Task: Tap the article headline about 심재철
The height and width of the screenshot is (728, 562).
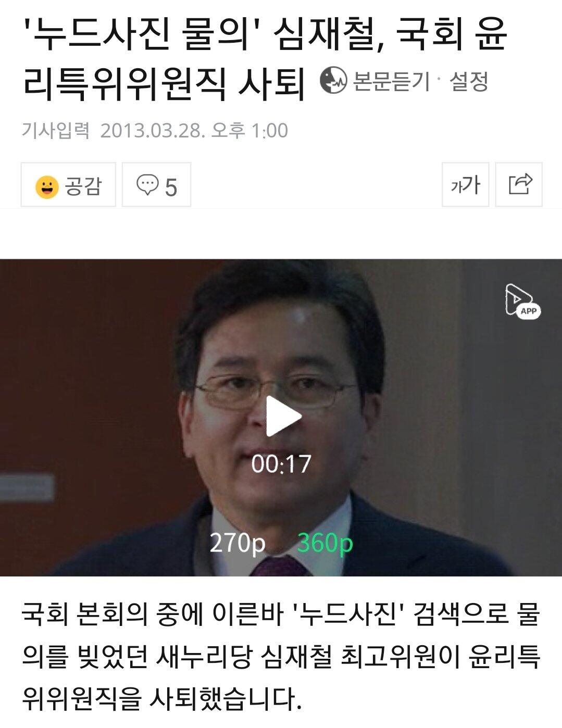Action: (265, 58)
